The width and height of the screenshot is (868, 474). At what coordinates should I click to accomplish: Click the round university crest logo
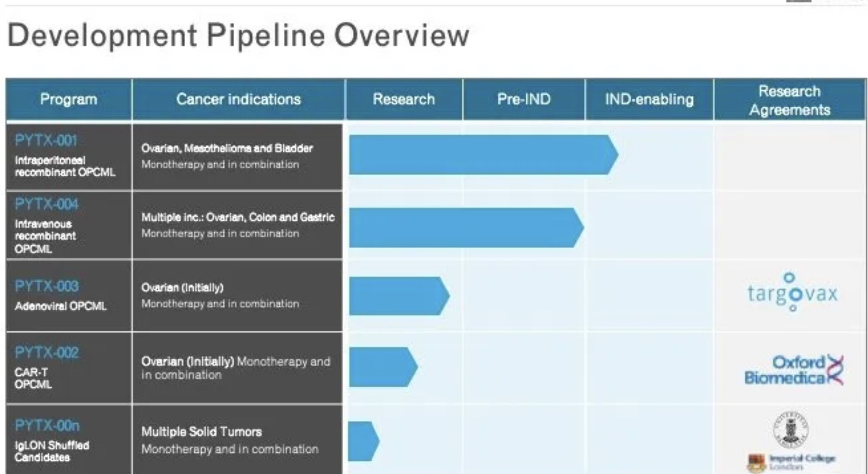tap(790, 429)
